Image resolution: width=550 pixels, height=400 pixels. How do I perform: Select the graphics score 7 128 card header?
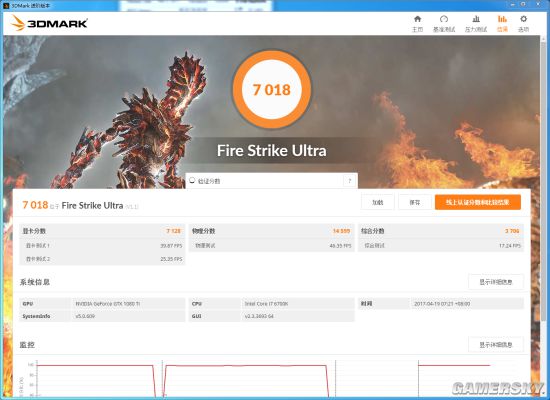(102, 231)
